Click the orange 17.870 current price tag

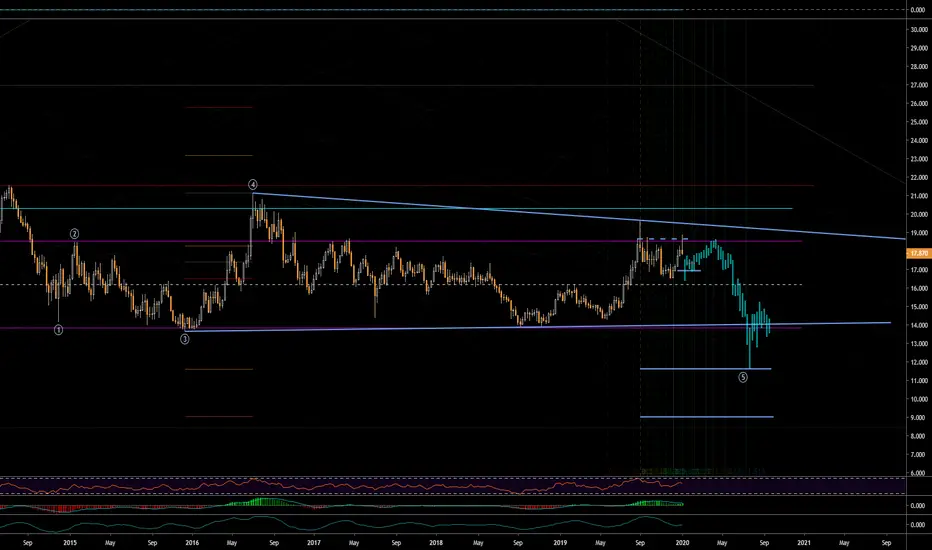(x=918, y=253)
